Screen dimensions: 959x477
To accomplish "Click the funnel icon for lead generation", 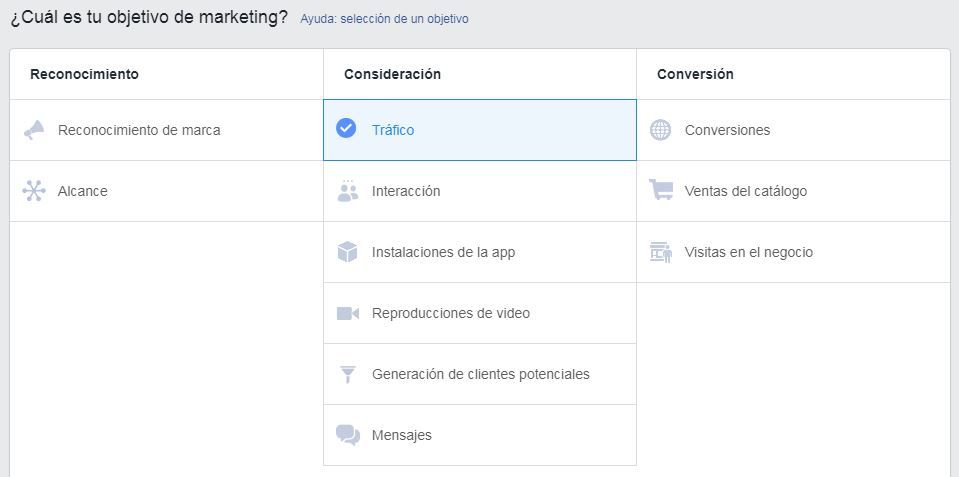I will pos(347,374).
